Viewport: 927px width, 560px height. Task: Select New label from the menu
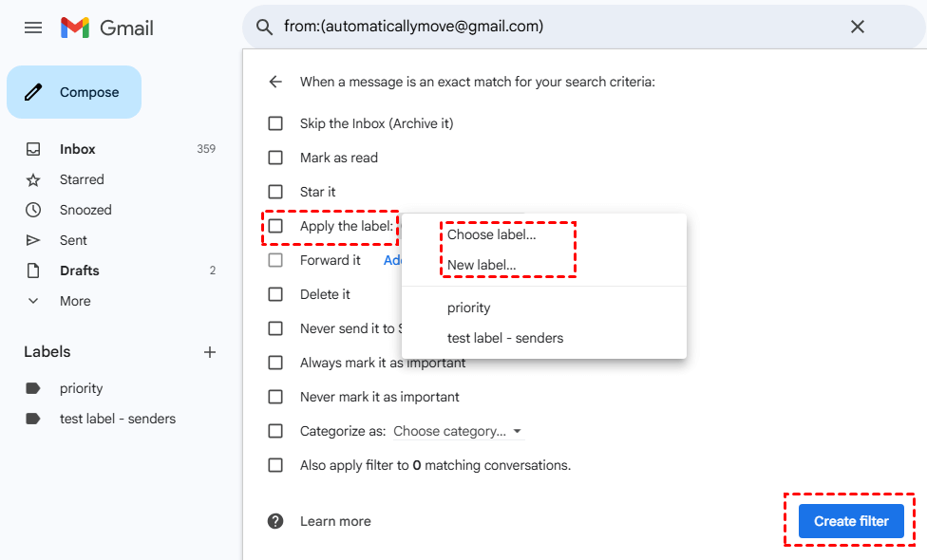482,265
